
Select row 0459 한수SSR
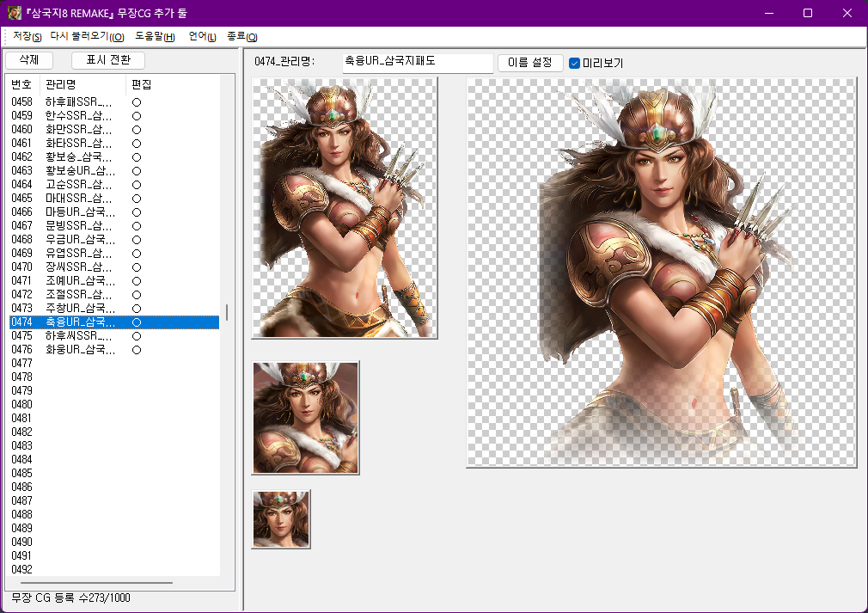click(114, 116)
